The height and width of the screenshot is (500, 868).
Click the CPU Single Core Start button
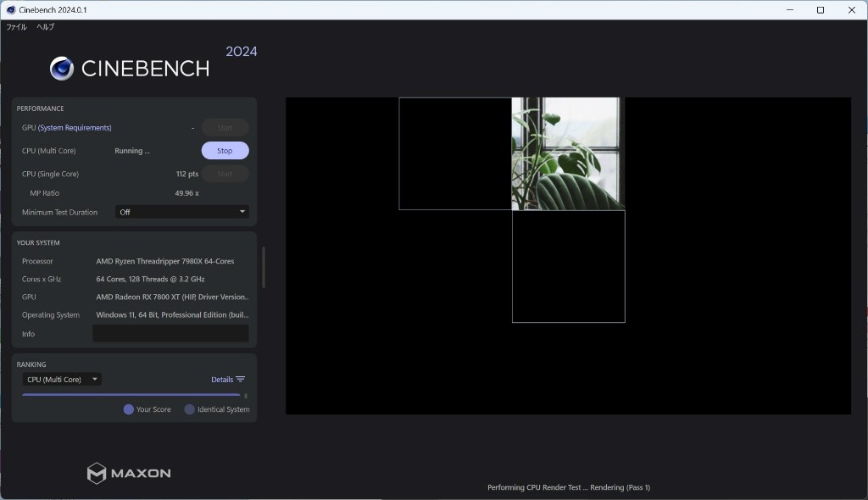pyautogui.click(x=225, y=174)
